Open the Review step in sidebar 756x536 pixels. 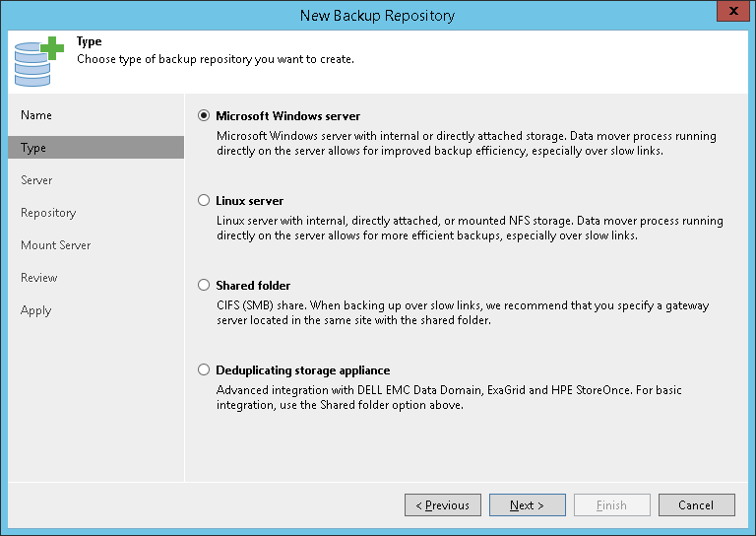pos(39,278)
